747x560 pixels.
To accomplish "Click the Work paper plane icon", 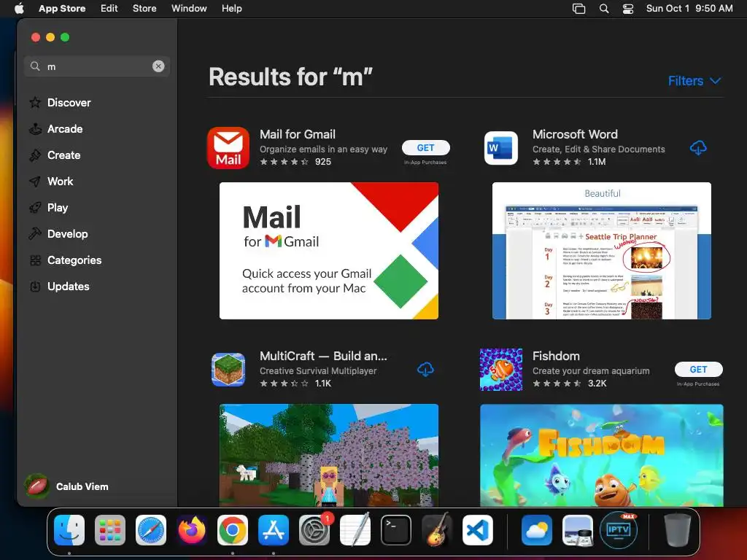I will pos(35,182).
